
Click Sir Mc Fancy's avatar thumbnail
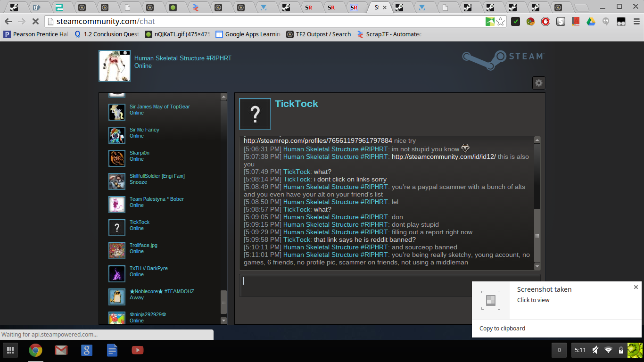[x=116, y=135]
